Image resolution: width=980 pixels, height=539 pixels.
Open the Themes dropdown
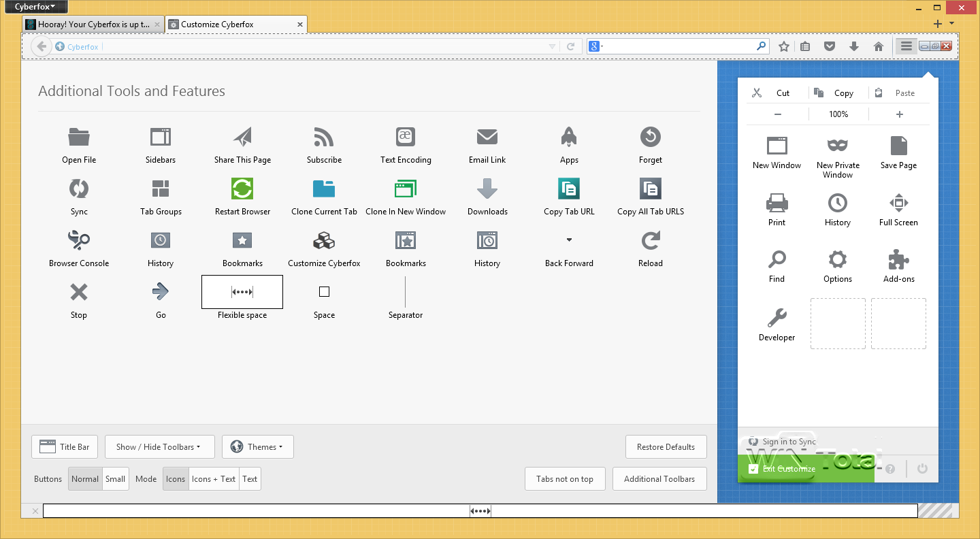click(258, 447)
